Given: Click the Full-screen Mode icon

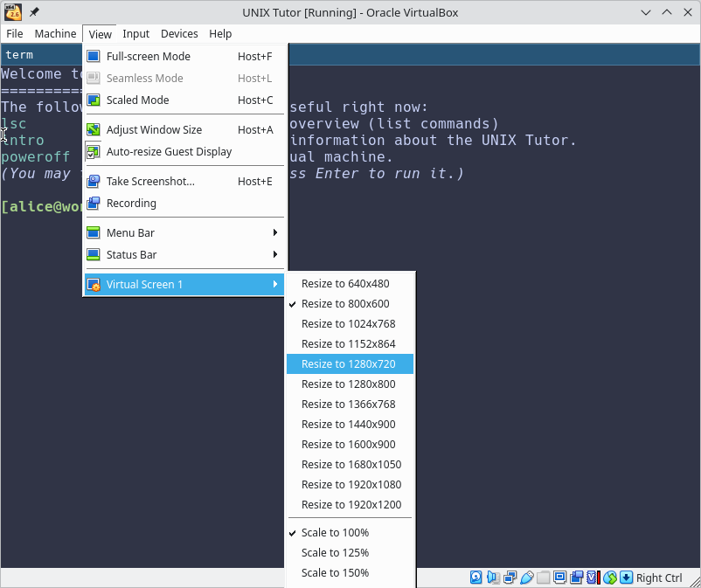Looking at the screenshot, I should [x=93, y=56].
